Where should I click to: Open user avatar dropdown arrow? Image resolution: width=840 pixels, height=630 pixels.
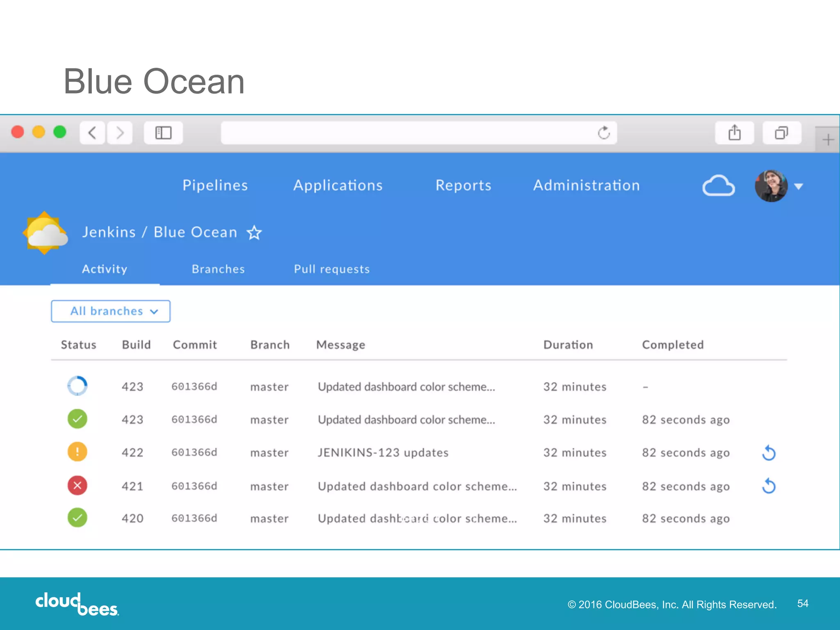pos(798,187)
